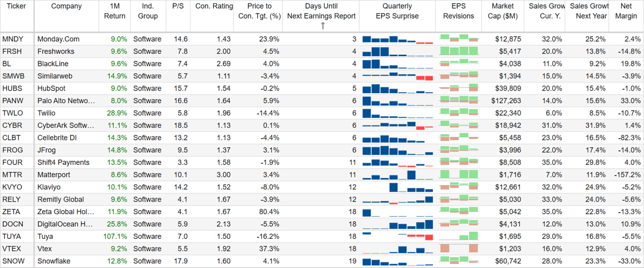Sort by the 1M Return column header
Screen dimensions: 644x268
(115, 11)
